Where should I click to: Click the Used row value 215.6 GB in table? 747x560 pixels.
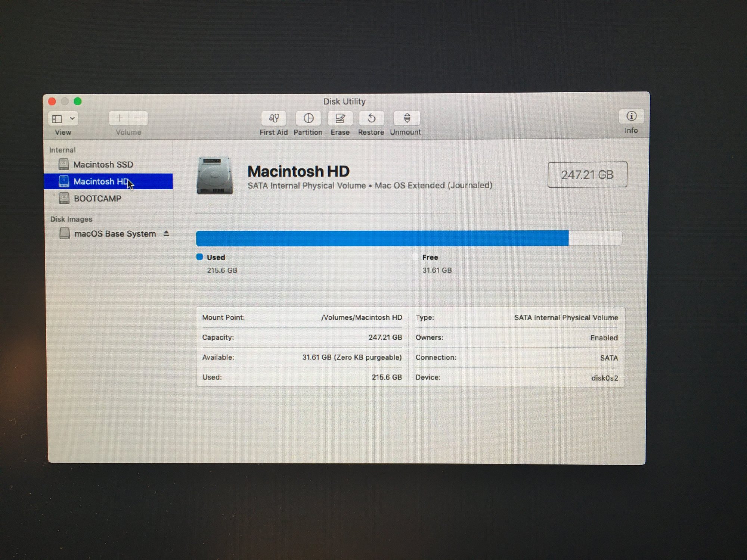pos(387,377)
